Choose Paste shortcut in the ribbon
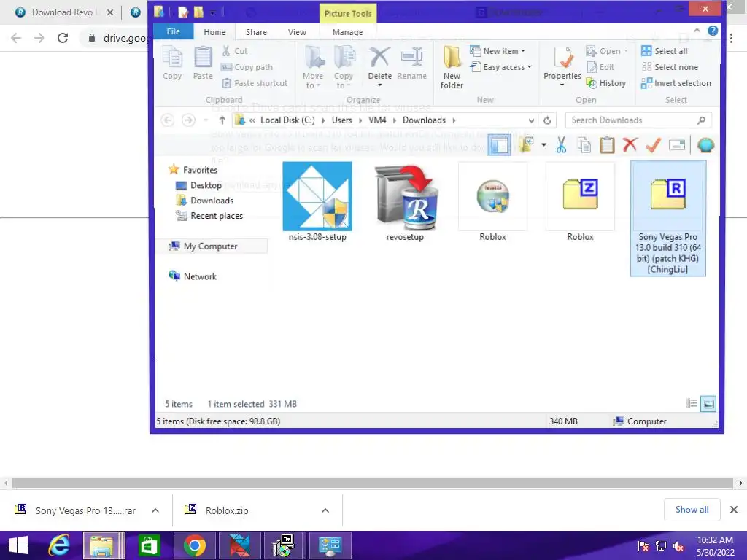The width and height of the screenshot is (747, 560). tap(255, 83)
